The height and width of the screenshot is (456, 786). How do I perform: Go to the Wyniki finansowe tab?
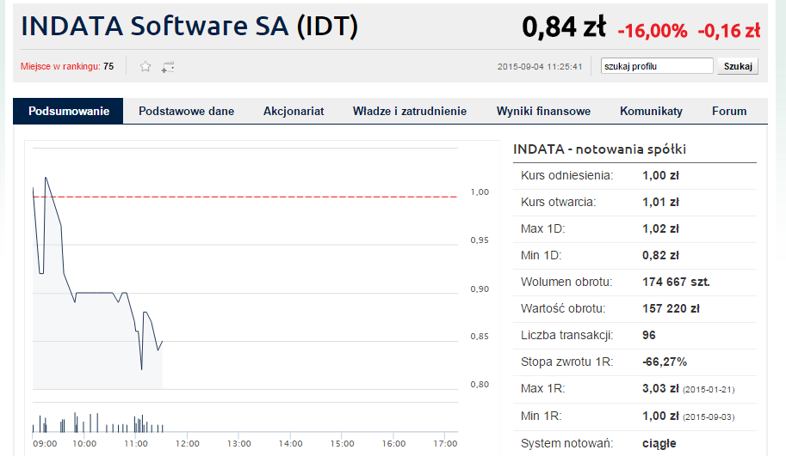point(543,111)
